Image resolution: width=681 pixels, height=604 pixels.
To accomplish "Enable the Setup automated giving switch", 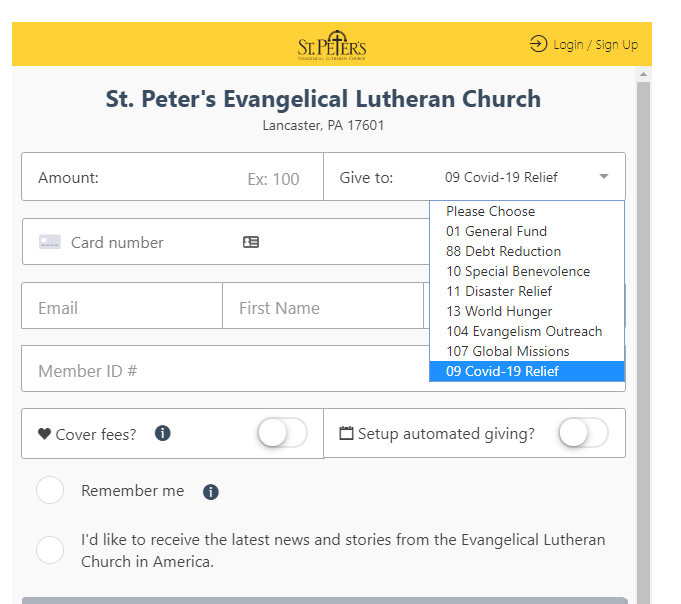I will tap(583, 432).
